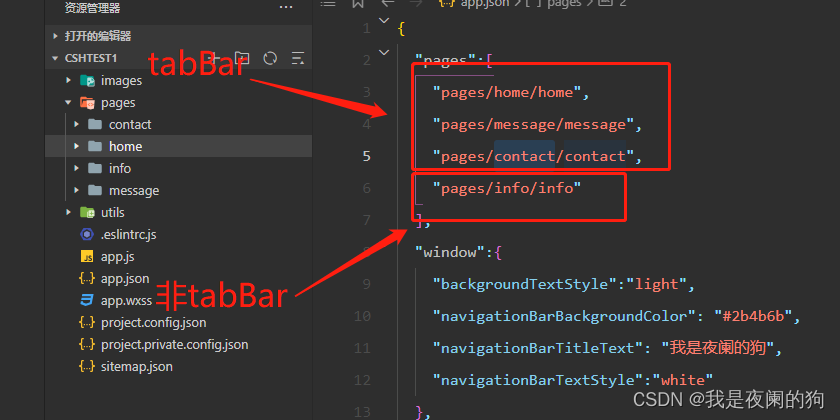Viewport: 840px width, 420px height.
Task: Click line number 12 in the gutter
Action: [x=362, y=380]
